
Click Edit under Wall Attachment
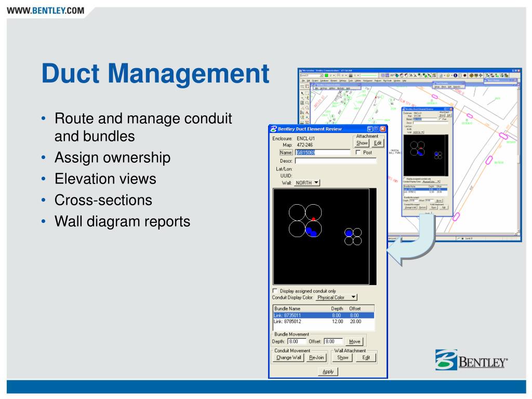click(366, 357)
